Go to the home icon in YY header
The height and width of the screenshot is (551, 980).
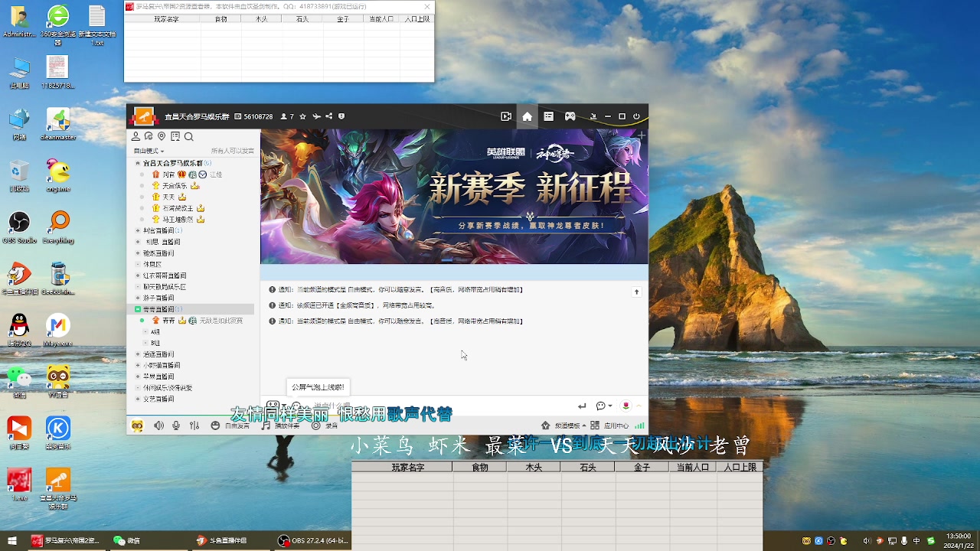[528, 116]
